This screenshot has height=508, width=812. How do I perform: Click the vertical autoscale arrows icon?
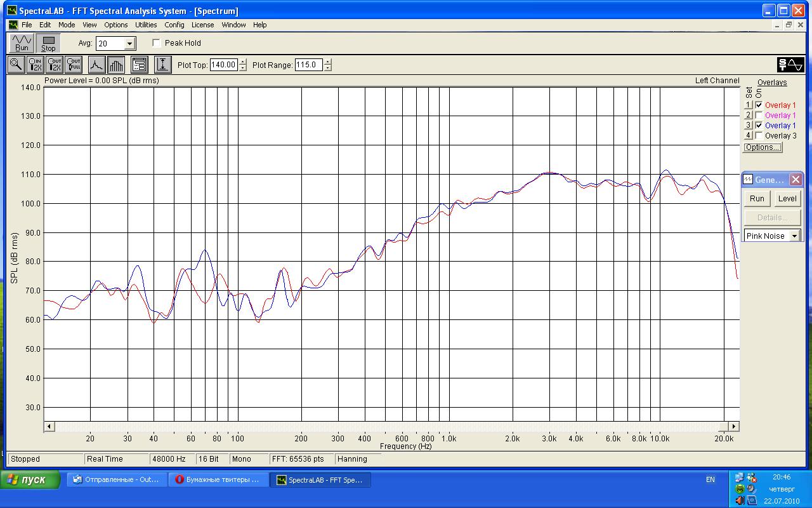pyautogui.click(x=162, y=64)
